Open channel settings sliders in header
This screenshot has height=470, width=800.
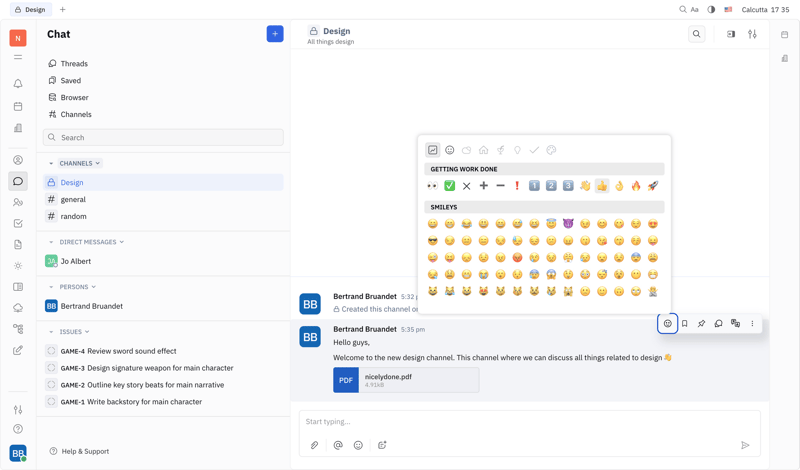pos(752,34)
